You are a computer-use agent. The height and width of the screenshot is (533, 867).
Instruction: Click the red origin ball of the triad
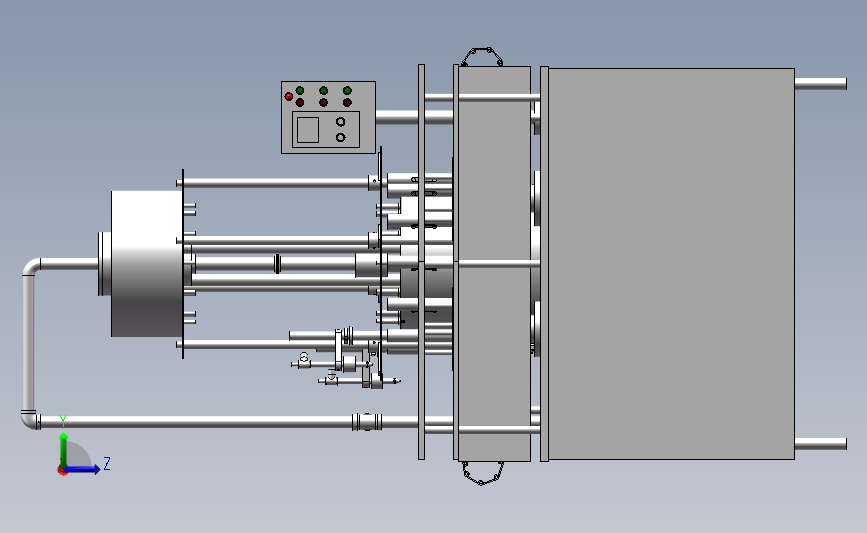62,471
